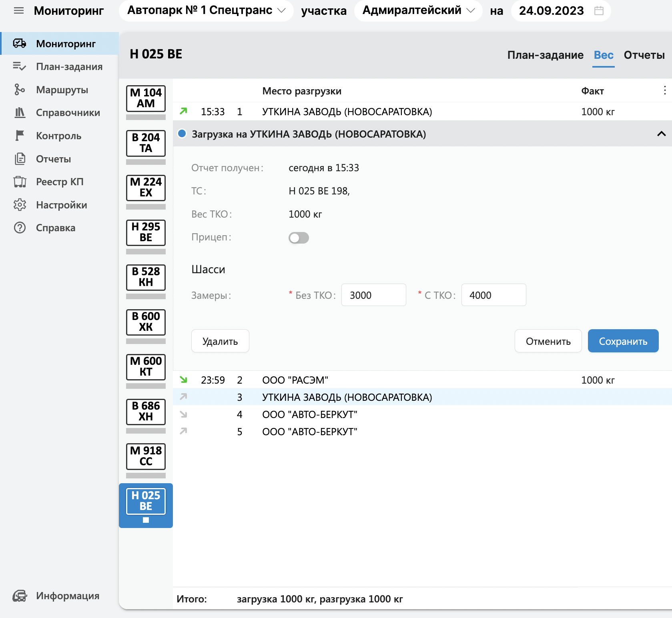Click the Справочники books icon
Viewport: 672px width, 618px height.
[19, 113]
